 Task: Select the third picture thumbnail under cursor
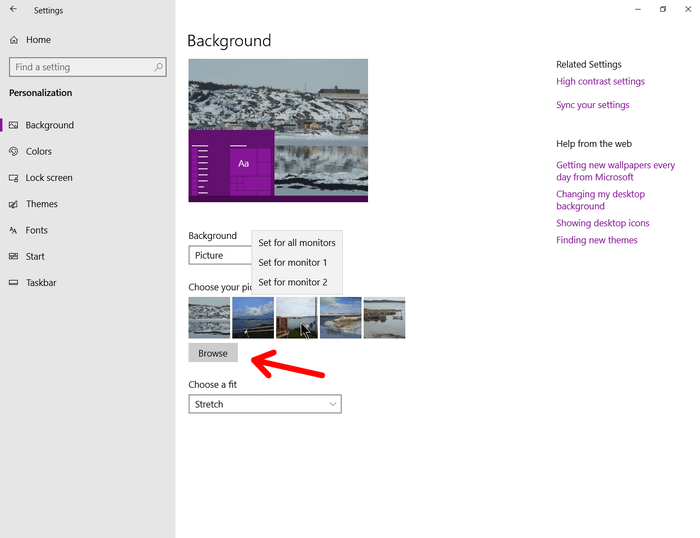click(x=297, y=317)
